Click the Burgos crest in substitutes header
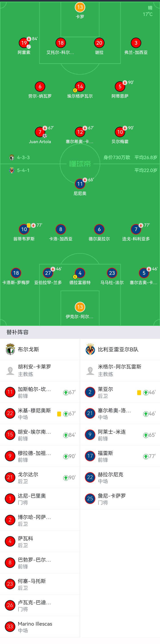 [x=10, y=349]
